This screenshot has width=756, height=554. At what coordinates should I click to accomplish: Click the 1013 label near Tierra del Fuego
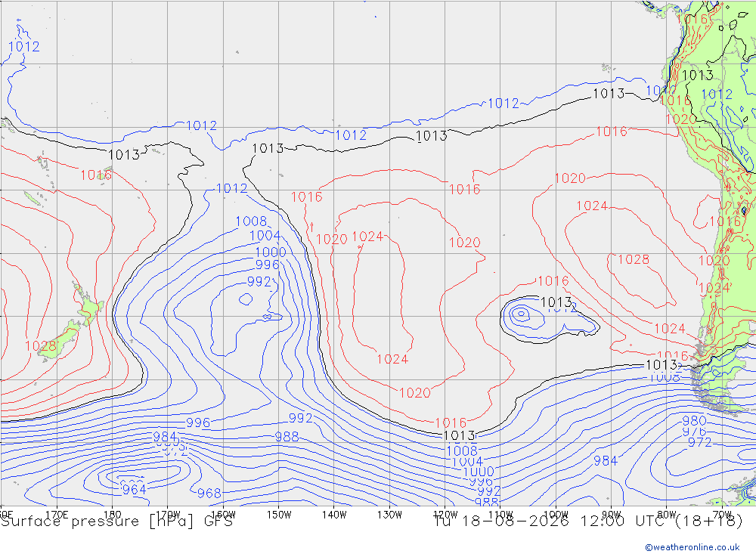pos(661,365)
